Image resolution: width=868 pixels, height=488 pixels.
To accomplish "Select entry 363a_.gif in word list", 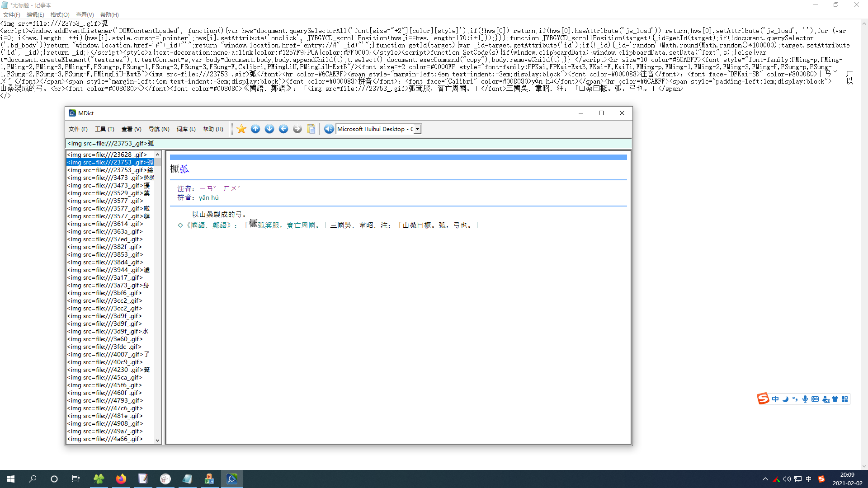I will (x=110, y=232).
